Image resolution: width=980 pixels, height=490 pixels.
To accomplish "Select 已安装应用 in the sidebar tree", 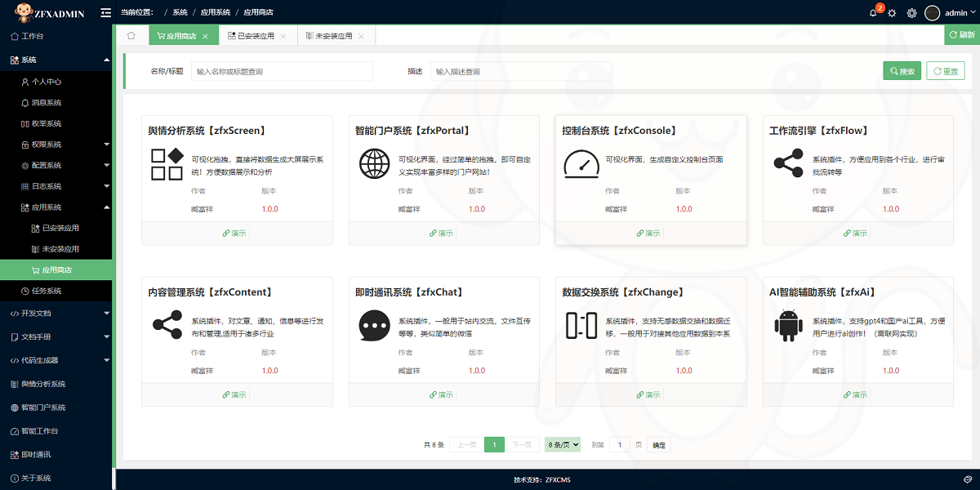I will pyautogui.click(x=56, y=228).
